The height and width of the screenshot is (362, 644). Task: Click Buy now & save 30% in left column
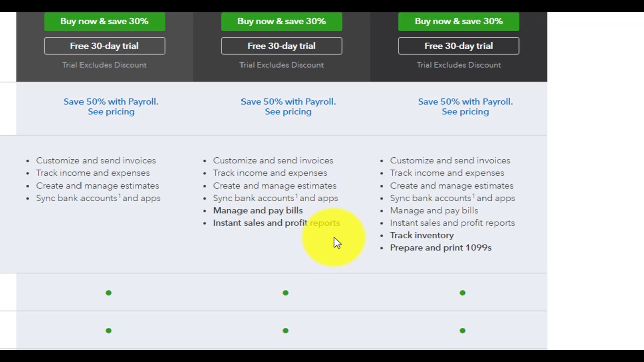point(104,21)
